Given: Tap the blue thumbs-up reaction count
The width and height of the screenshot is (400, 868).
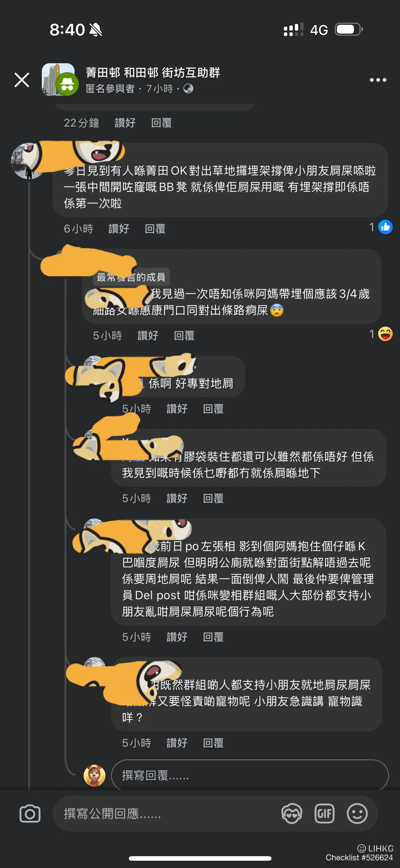Looking at the screenshot, I should click(381, 228).
